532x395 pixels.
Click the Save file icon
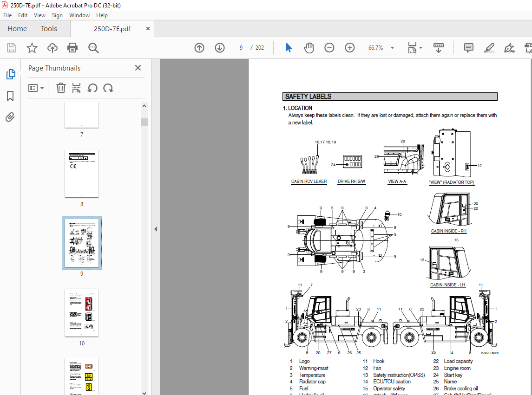tap(12, 48)
